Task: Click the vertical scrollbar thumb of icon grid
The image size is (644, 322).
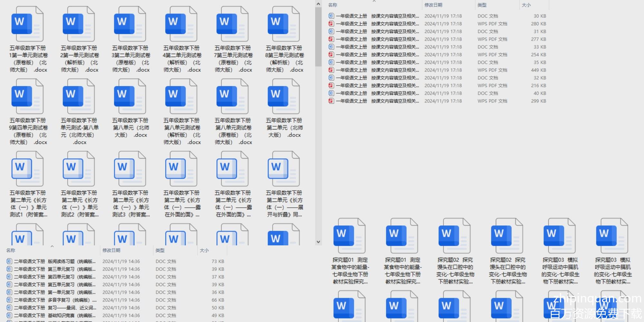Action: tap(318, 37)
